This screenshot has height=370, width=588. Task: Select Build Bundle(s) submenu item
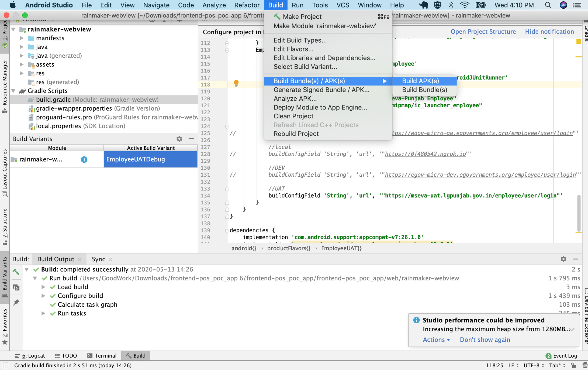click(x=424, y=90)
